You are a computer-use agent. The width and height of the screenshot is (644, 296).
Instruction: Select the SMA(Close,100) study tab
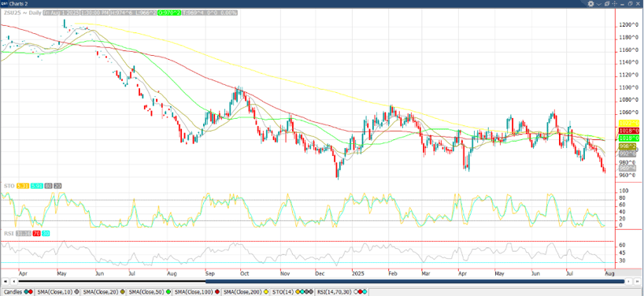[197, 292]
